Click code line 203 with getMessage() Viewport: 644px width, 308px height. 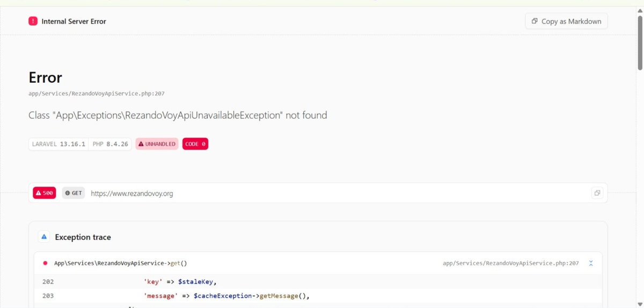318,296
